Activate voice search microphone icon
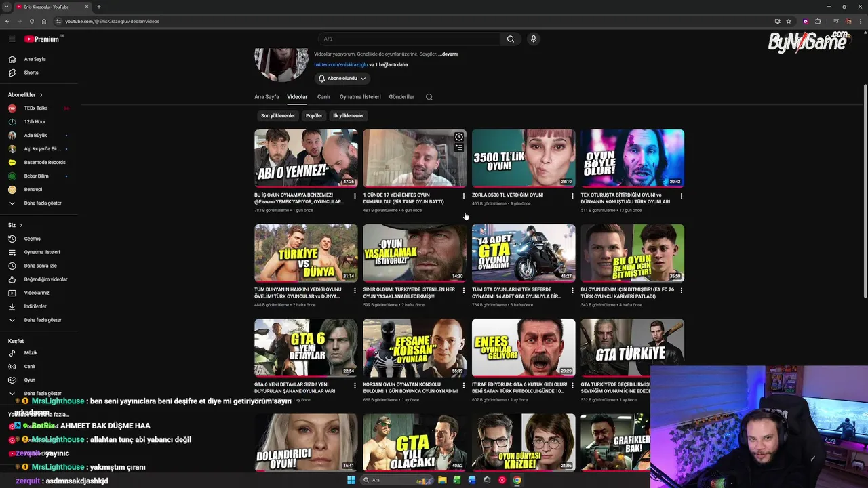 (x=534, y=39)
